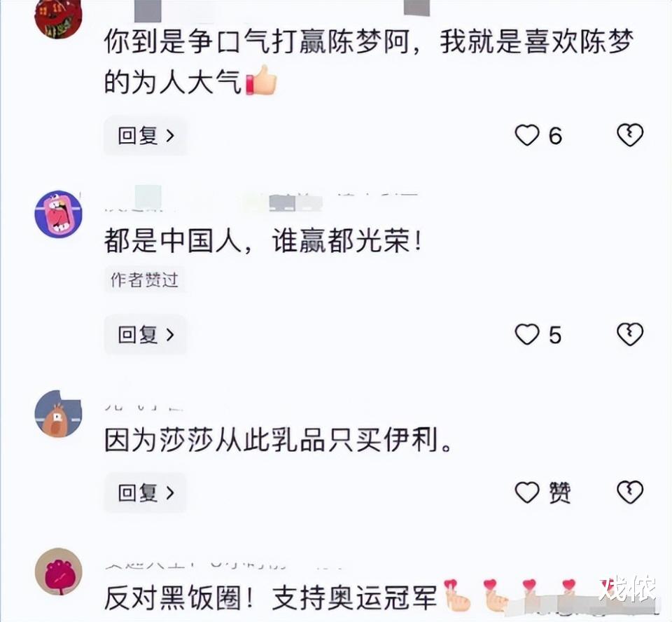Image resolution: width=672 pixels, height=622 pixels.
Task: Expand 回复 under 因为莎莎 comment
Action: 146,492
